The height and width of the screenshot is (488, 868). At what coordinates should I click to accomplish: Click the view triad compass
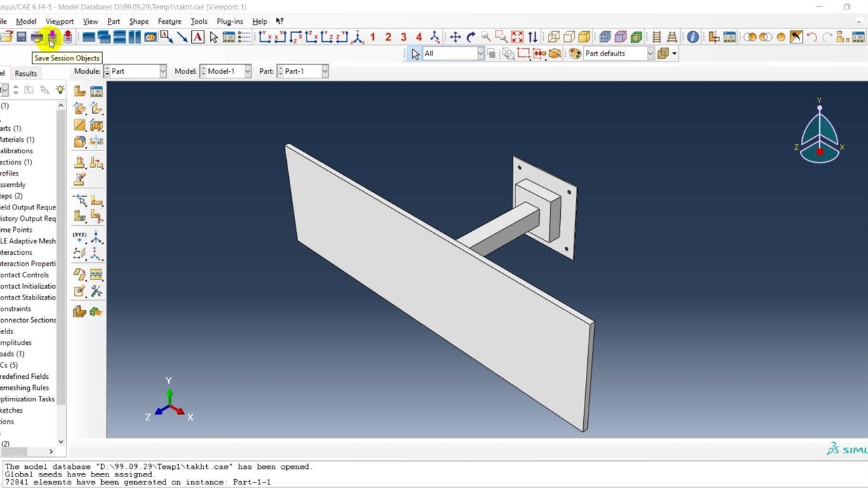tap(819, 137)
